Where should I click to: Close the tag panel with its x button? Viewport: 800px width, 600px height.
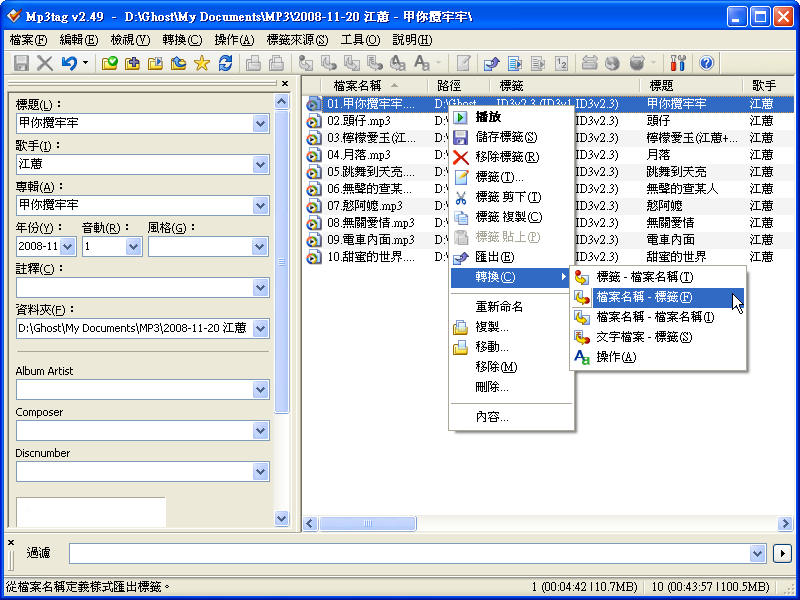click(285, 83)
